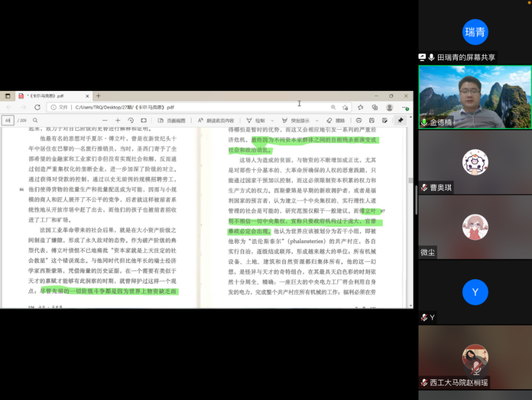Expand the Draw (绘制) tool dropdown arrow
Screen dimensions: 532x400
click(x=271, y=120)
